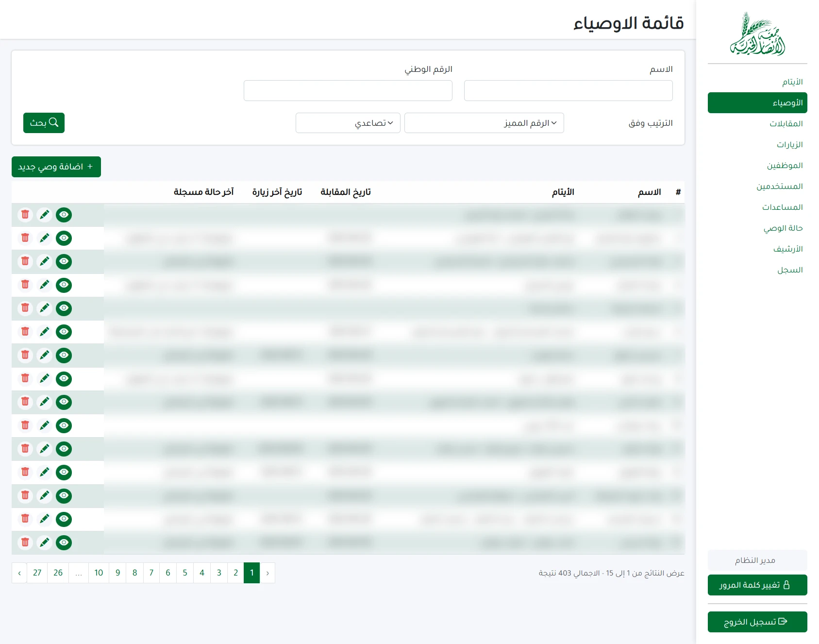
Task: Open الأرشيف in the sidebar
Action: pos(757,249)
